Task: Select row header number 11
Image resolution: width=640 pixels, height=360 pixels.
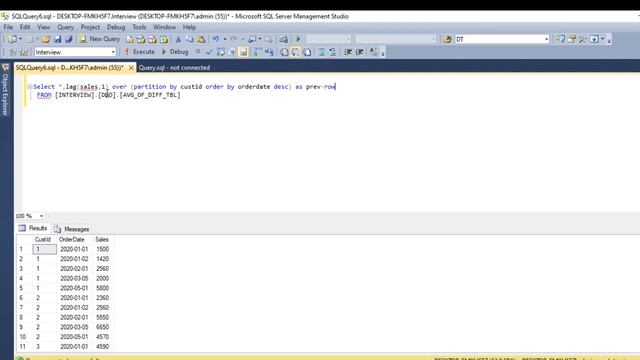Action: coord(24,347)
